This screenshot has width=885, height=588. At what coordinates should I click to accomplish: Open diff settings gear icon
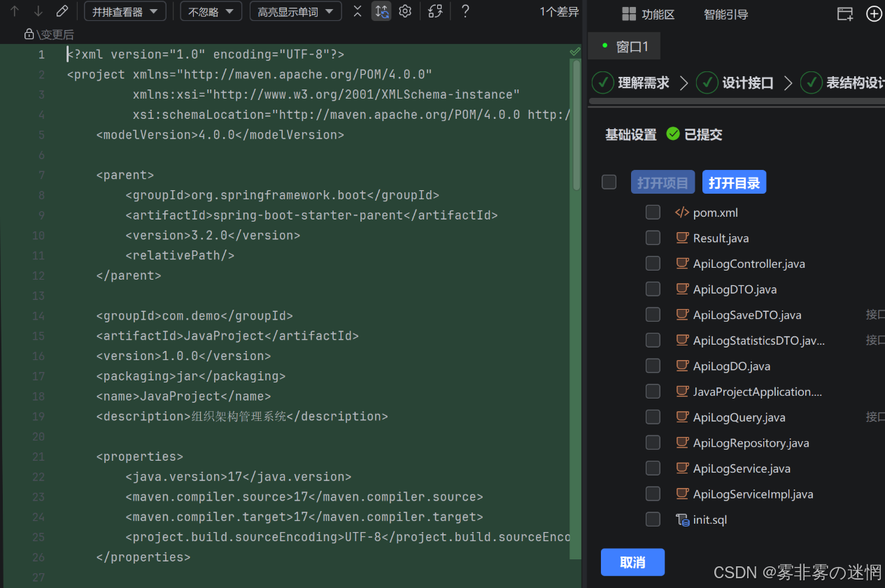coord(405,11)
